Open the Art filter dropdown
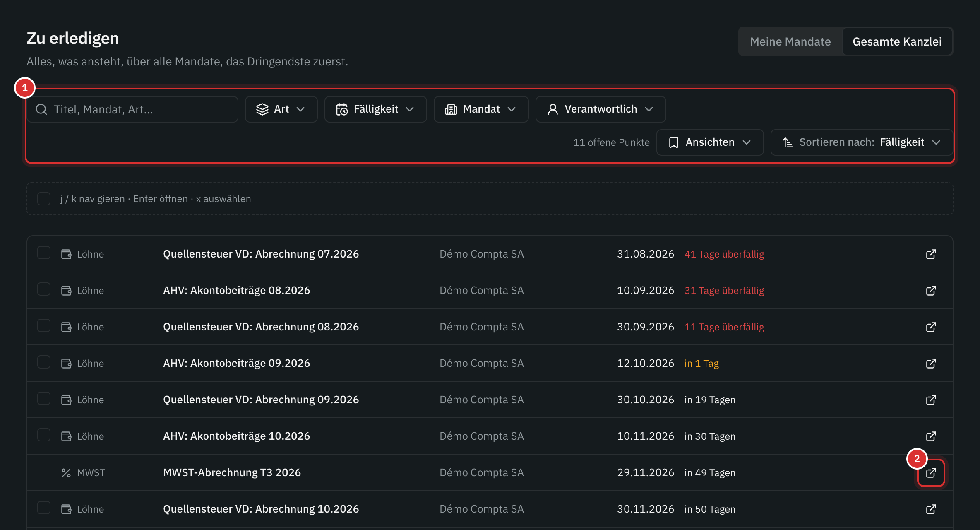 [x=281, y=109]
